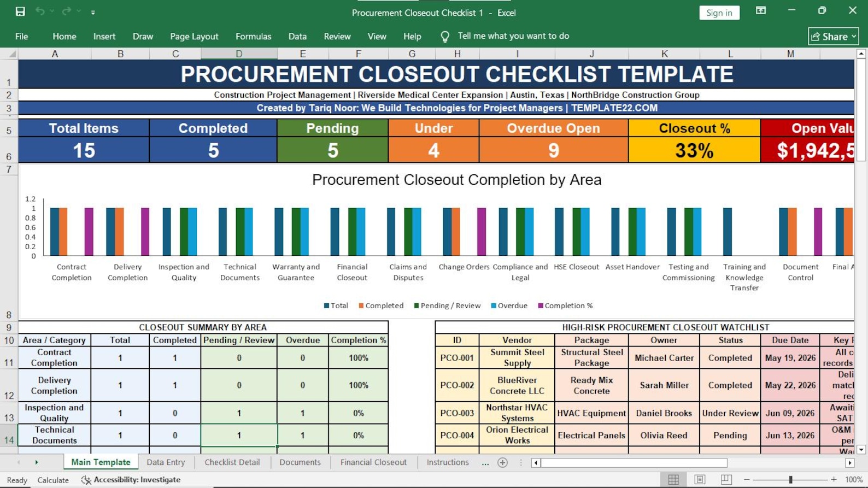Open Customize Quick Access Toolbar dropdown

click(93, 12)
